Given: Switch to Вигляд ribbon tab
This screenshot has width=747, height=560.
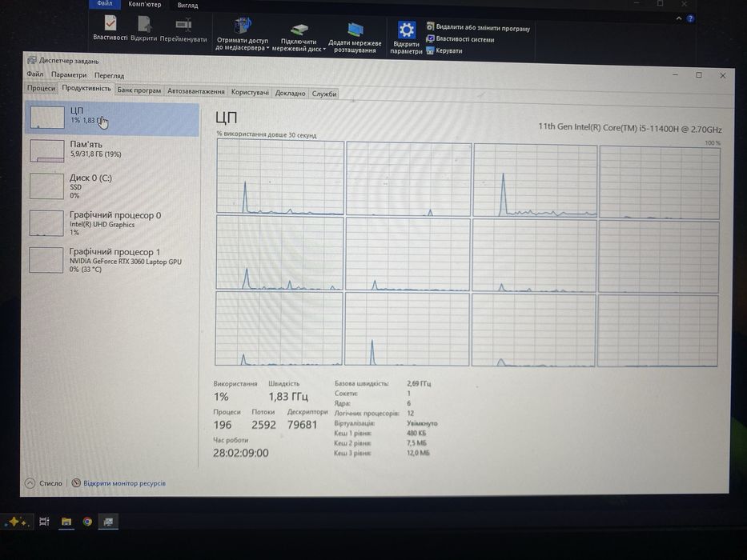Looking at the screenshot, I should 187,6.
